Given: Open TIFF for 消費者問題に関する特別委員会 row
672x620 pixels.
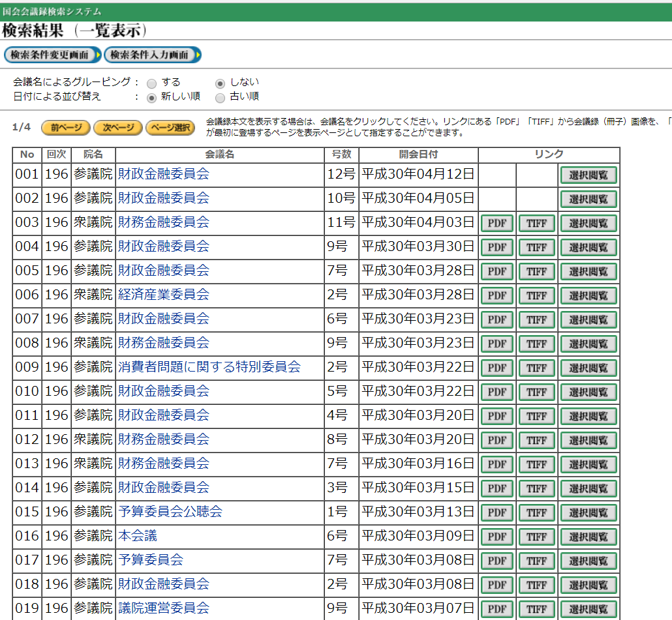Looking at the screenshot, I should [536, 368].
